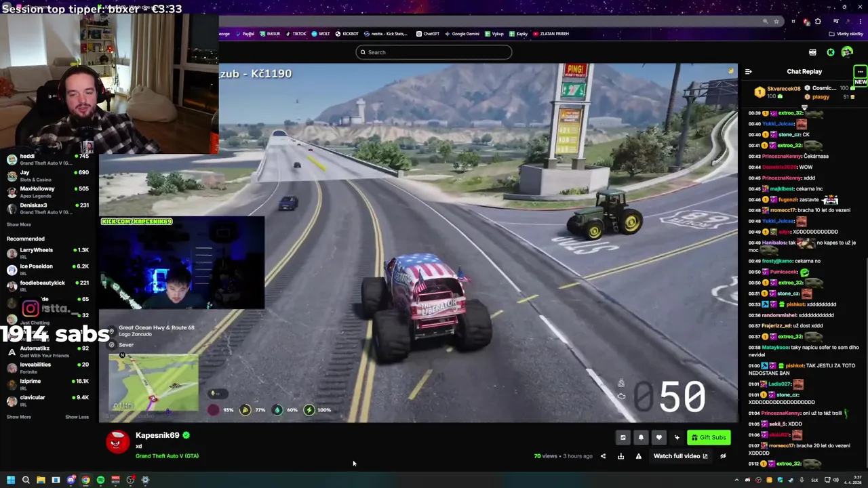Click the gameplay video player

(x=418, y=243)
